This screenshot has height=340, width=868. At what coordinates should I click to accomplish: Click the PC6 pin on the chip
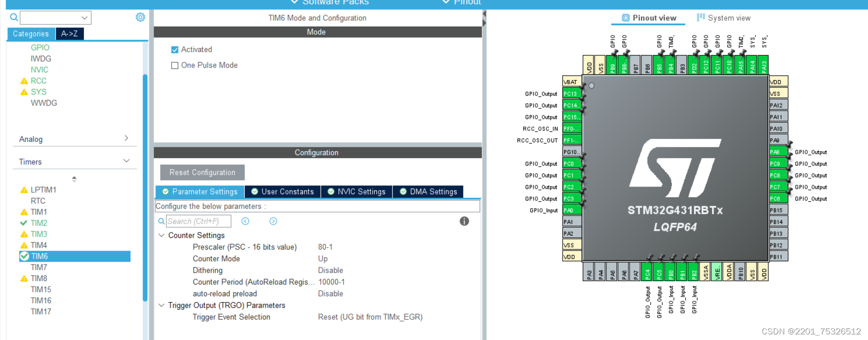pyautogui.click(x=778, y=199)
